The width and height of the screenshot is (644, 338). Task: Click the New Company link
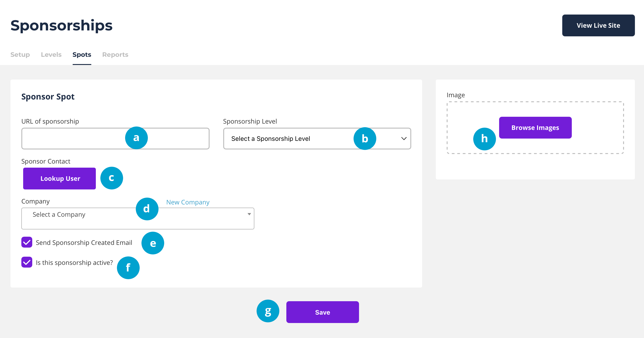coord(188,202)
